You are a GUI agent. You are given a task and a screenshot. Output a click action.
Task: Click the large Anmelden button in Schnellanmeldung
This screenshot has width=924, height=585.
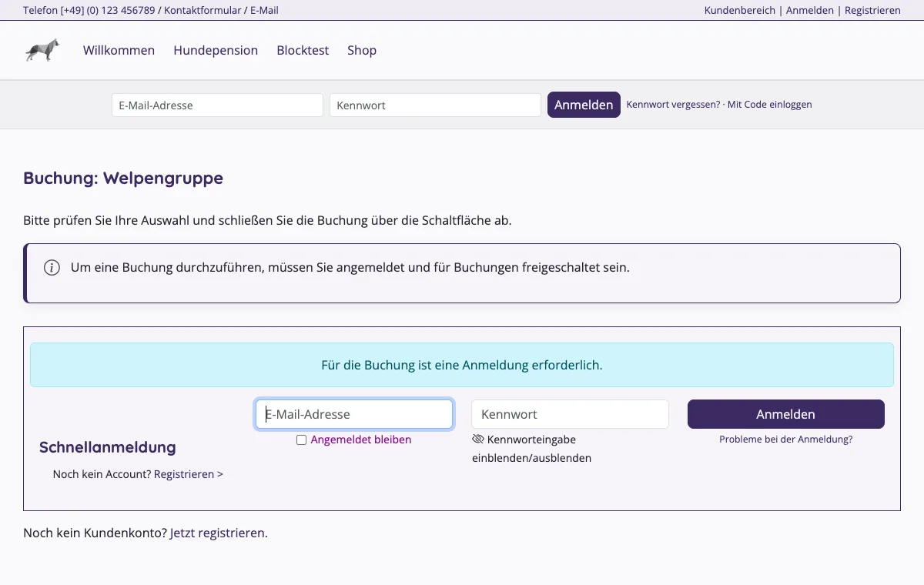[x=786, y=414]
